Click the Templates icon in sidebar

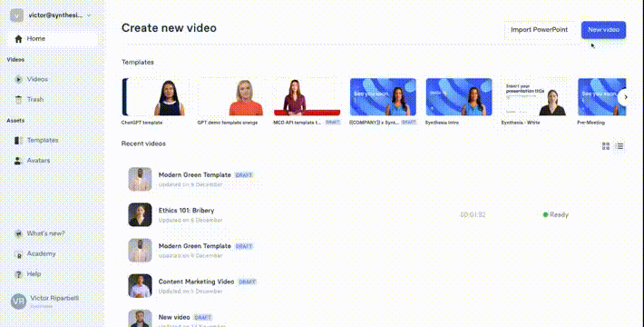coord(18,140)
